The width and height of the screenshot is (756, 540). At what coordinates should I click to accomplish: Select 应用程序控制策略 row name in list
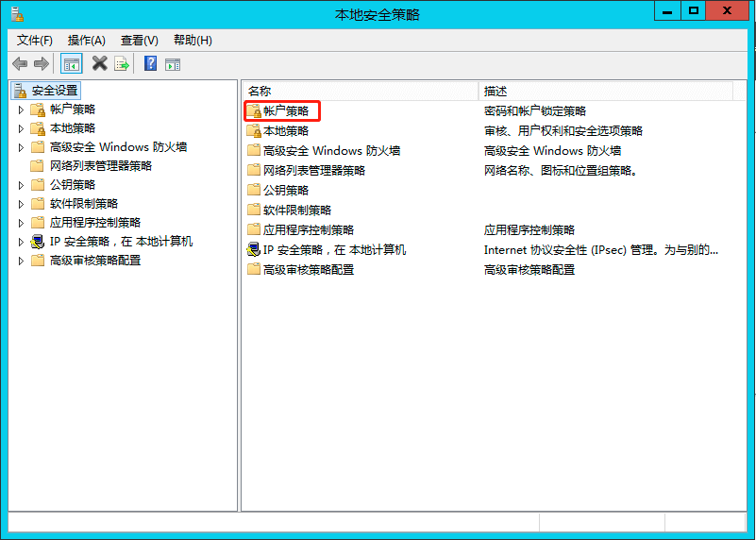pos(309,230)
